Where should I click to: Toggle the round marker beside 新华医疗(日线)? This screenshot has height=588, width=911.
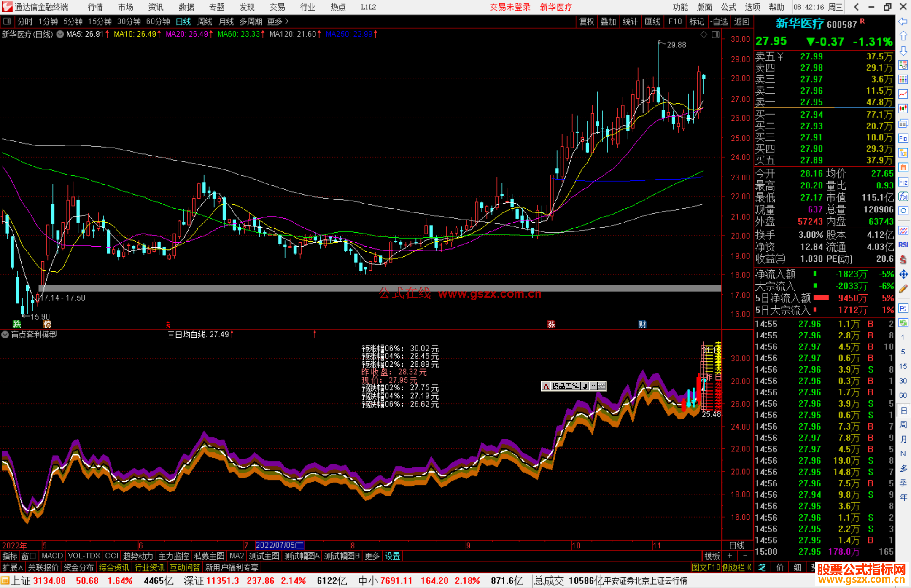(60, 34)
